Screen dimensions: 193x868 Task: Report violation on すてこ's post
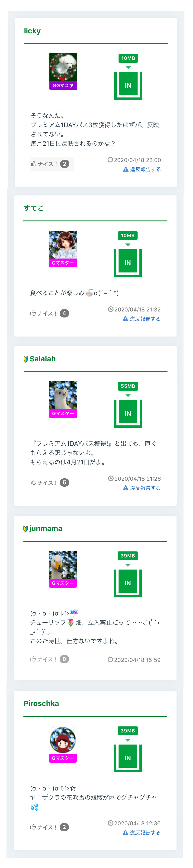pyautogui.click(x=145, y=319)
